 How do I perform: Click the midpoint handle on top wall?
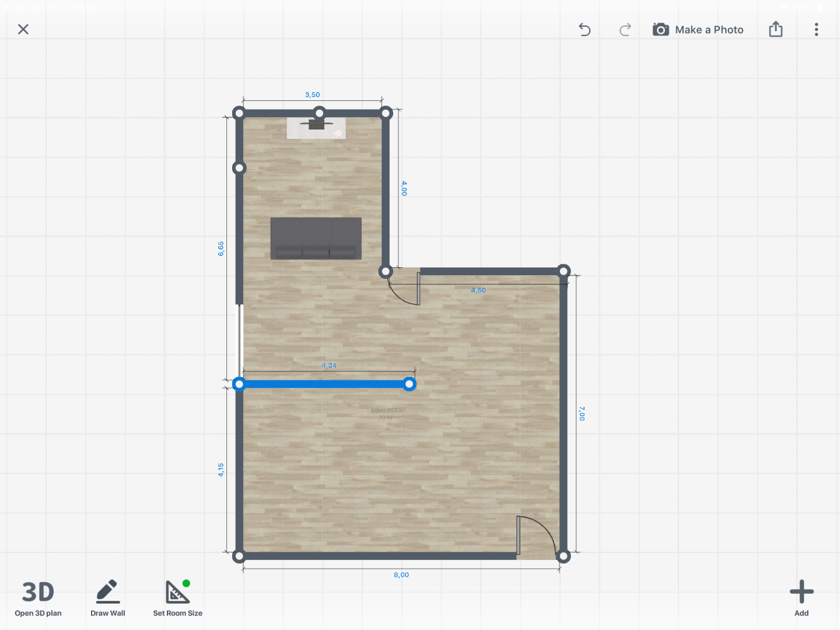click(x=319, y=113)
